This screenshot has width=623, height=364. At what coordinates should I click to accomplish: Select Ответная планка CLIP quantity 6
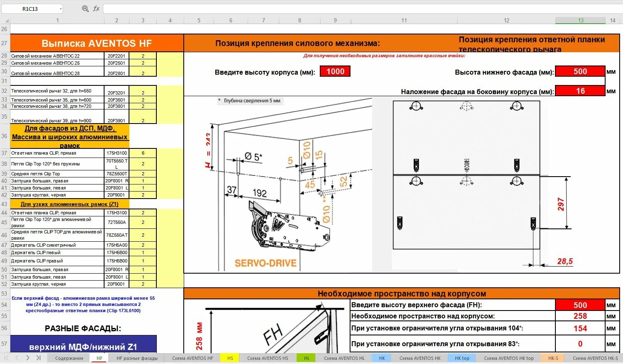click(143, 153)
